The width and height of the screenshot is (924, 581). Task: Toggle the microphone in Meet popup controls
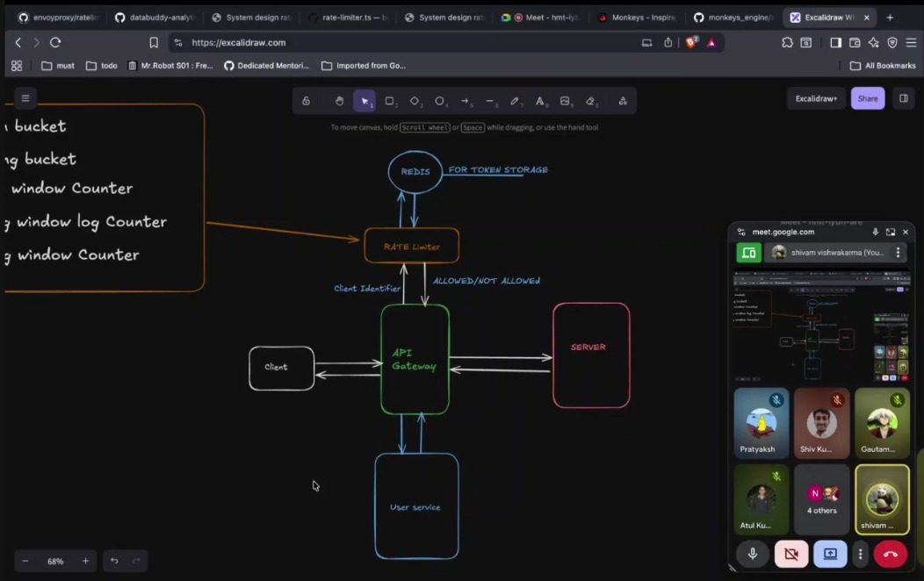[x=753, y=554]
